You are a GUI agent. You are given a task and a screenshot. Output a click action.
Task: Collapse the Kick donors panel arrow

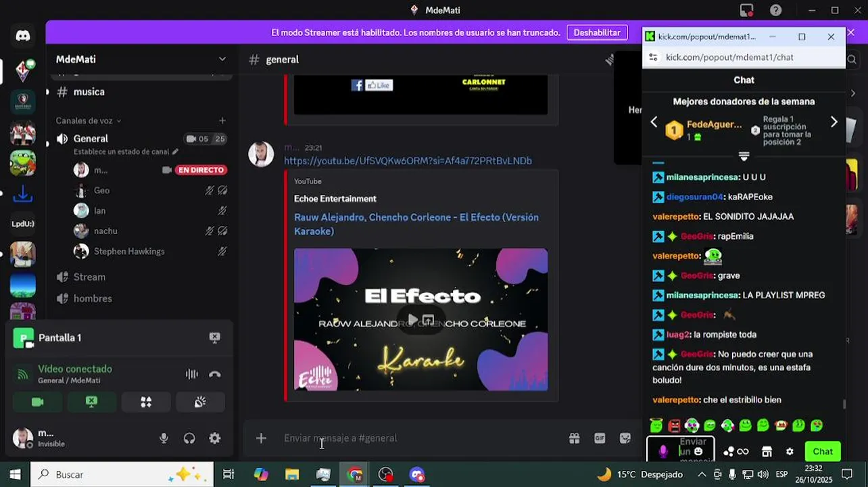tap(744, 156)
